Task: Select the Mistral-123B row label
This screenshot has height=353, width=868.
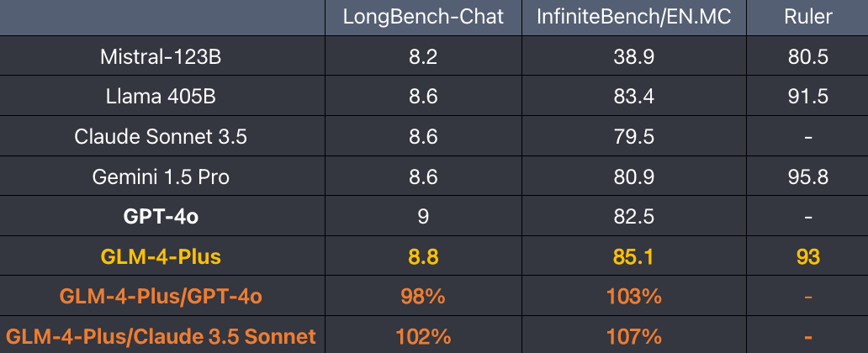Action: pos(161,56)
